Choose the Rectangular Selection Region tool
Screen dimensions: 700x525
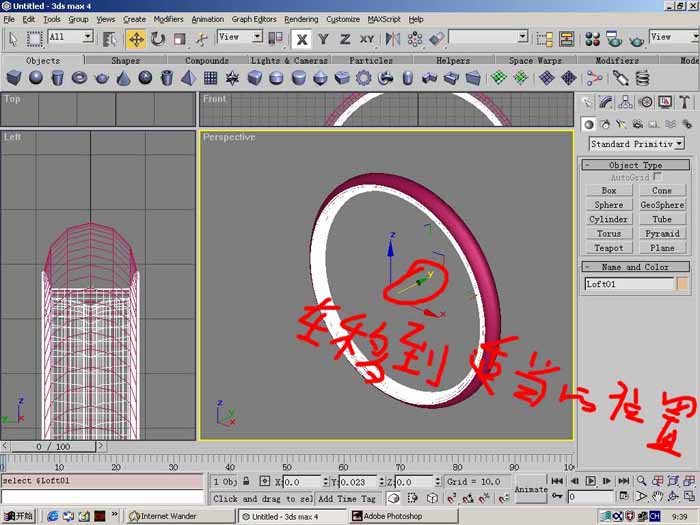coord(34,39)
